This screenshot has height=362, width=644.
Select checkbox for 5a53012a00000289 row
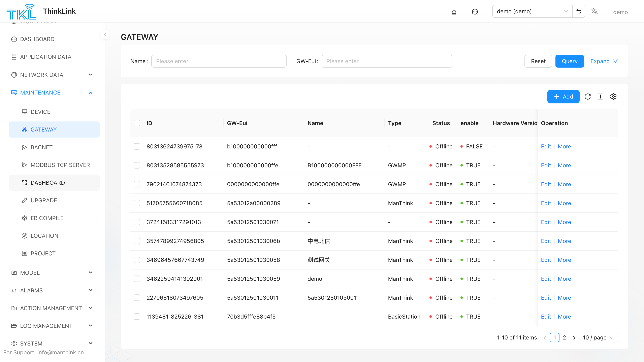[x=137, y=203]
